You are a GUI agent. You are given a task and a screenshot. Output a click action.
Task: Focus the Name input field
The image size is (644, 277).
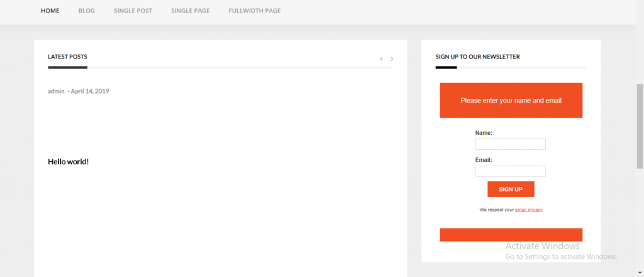point(511,144)
